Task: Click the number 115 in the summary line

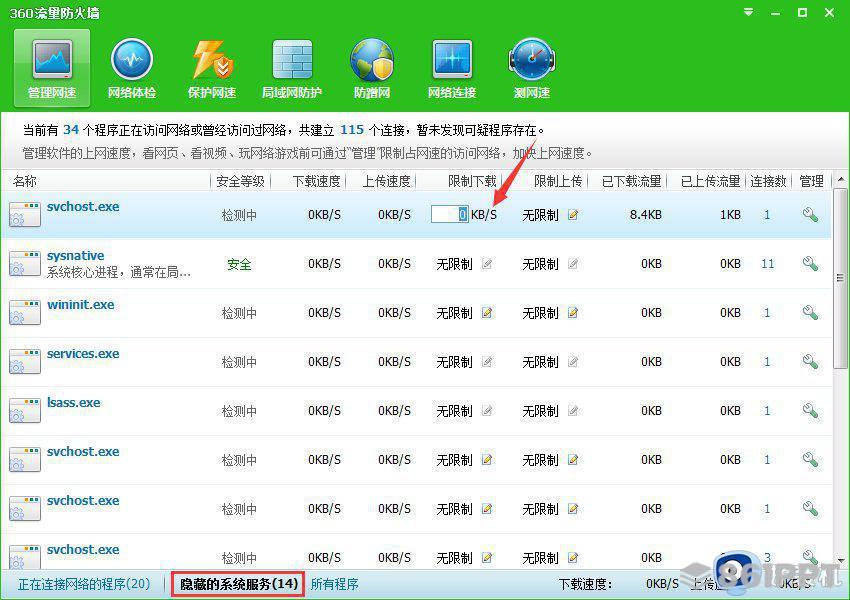Action: (352, 130)
